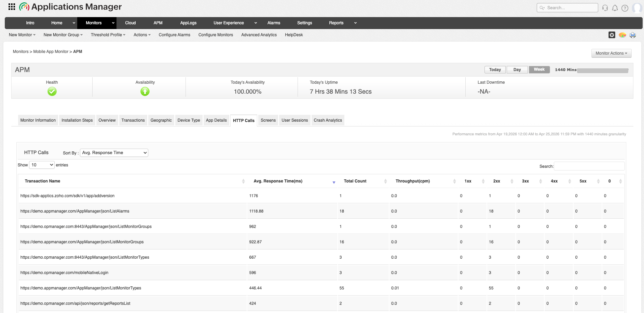Click the Mobile App Monitor breadcrumb
The height and width of the screenshot is (313, 644).
tap(51, 52)
